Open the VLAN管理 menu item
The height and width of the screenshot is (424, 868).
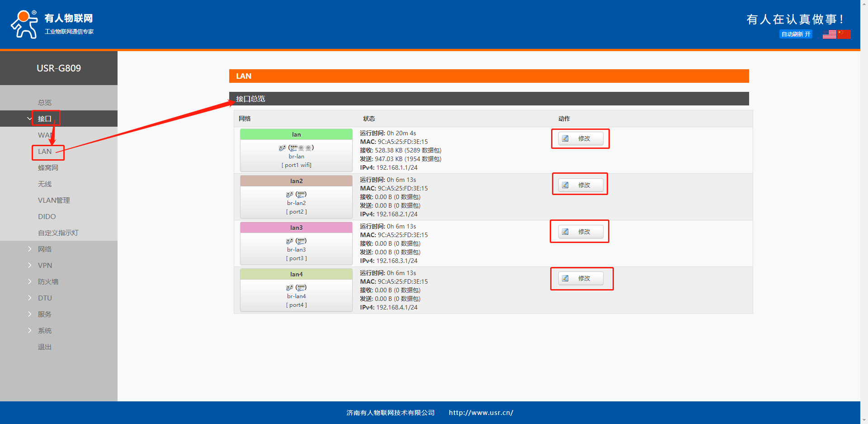pyautogui.click(x=54, y=200)
